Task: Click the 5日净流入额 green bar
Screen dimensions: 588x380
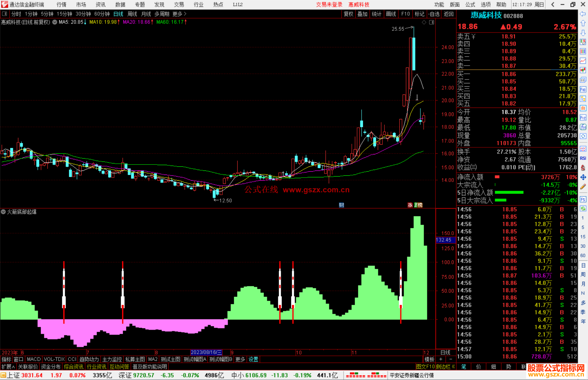Action: [509, 193]
